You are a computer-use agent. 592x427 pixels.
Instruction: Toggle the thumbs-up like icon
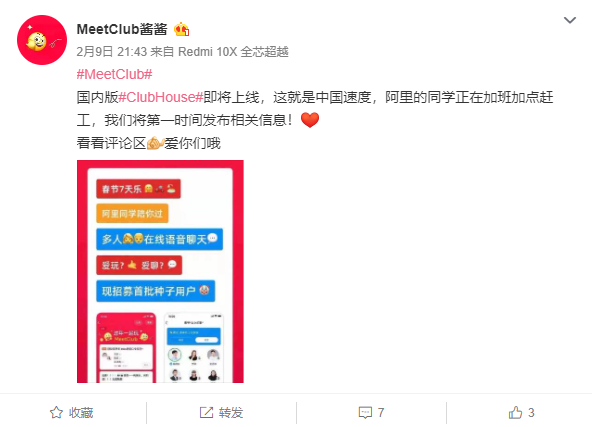pyautogui.click(x=515, y=412)
